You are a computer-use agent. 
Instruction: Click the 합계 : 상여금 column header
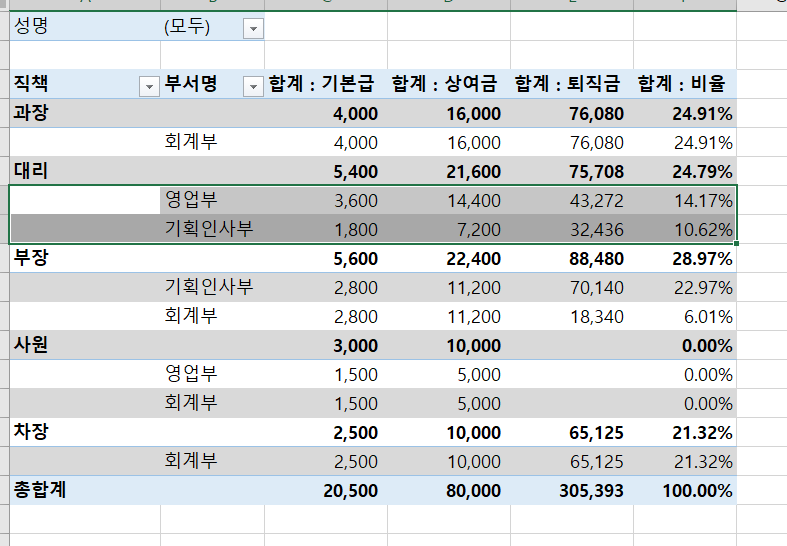(447, 85)
